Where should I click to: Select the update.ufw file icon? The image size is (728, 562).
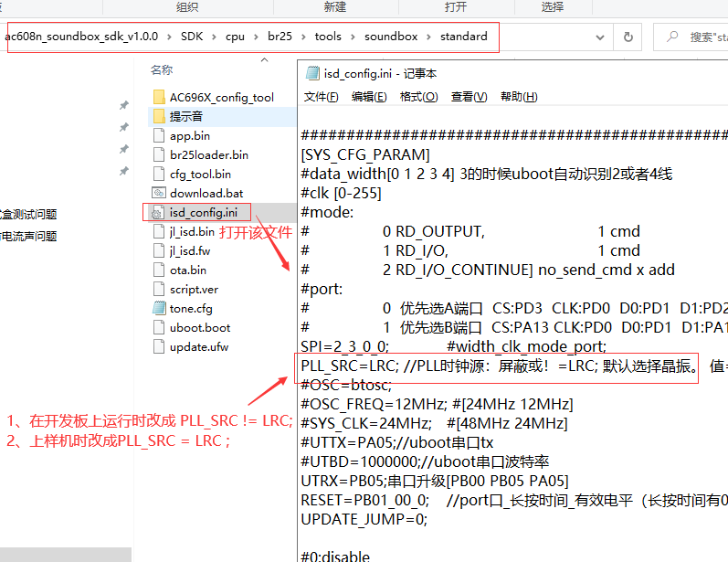159,346
